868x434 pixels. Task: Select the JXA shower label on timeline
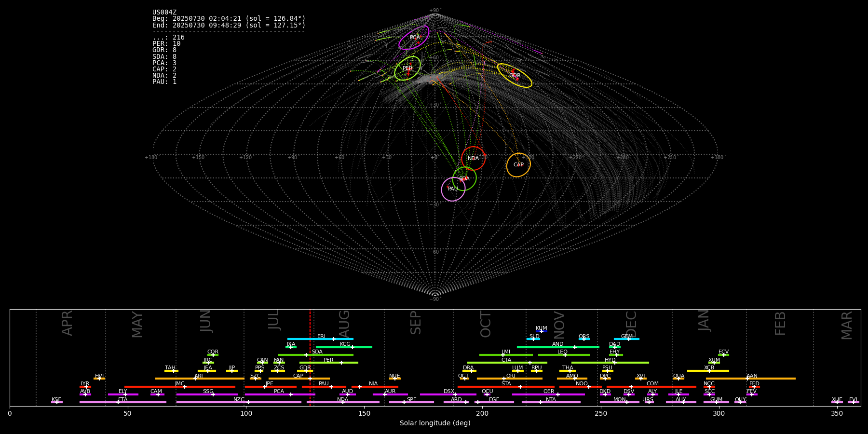(291, 344)
